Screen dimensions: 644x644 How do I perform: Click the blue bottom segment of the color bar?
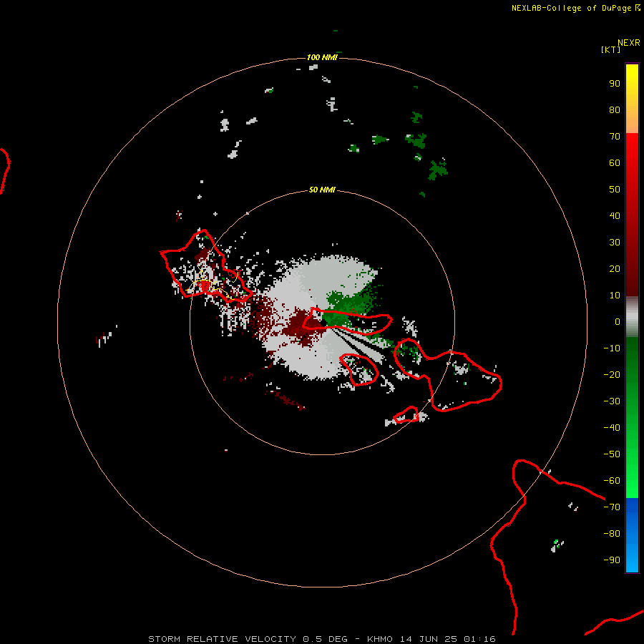point(632,535)
